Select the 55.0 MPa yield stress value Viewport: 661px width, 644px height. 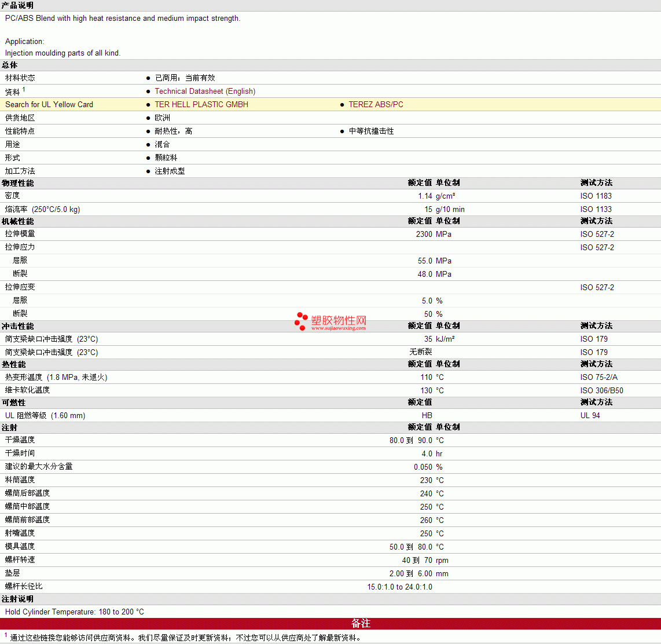(x=435, y=261)
